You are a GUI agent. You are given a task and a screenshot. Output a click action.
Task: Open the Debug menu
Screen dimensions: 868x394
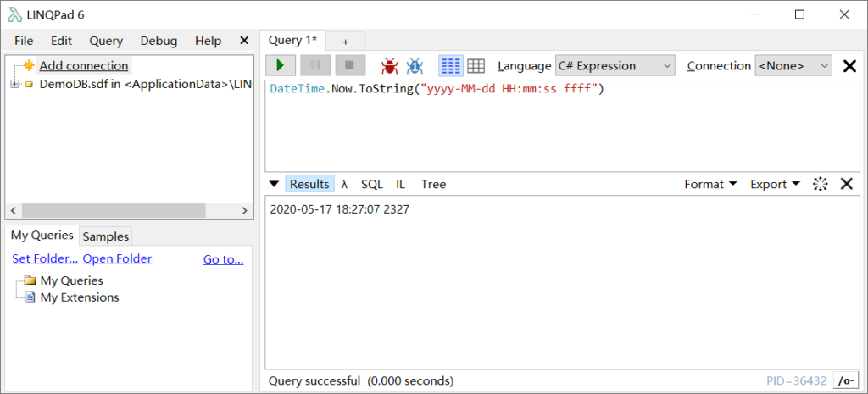159,41
